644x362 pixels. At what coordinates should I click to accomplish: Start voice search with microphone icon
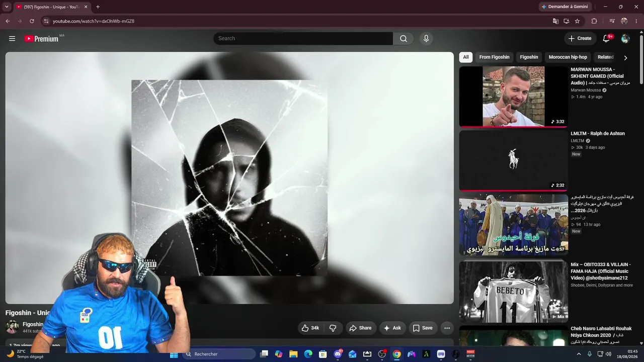pos(426,39)
